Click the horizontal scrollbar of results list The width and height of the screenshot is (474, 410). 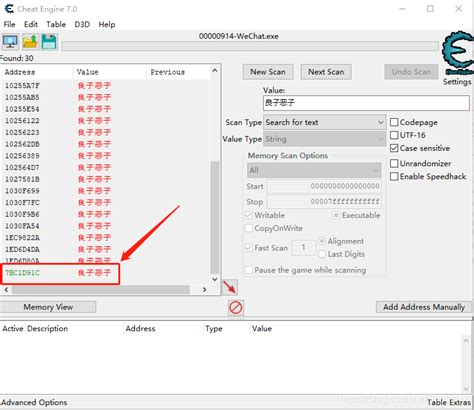click(x=105, y=290)
